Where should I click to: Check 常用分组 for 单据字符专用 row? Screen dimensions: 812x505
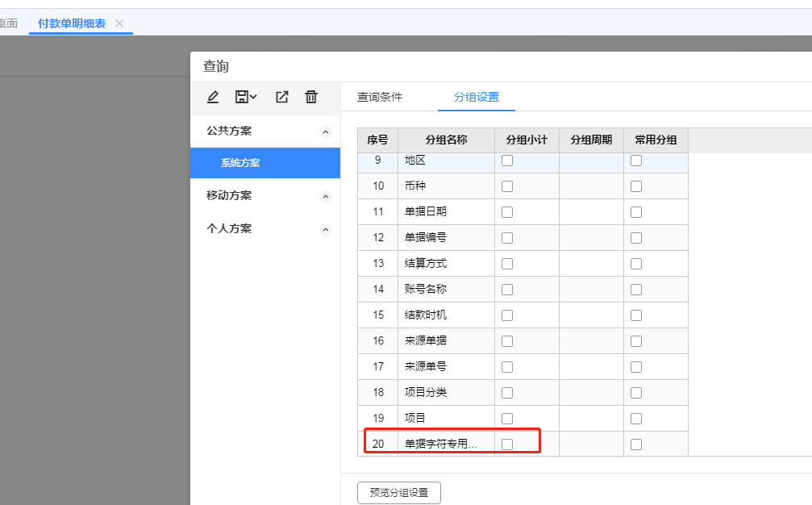(x=636, y=444)
